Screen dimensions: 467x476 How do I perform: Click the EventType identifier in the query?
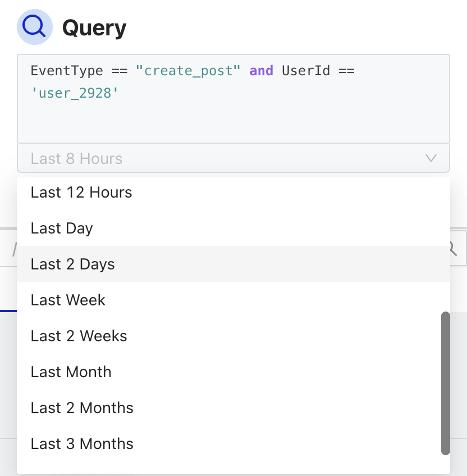click(65, 71)
